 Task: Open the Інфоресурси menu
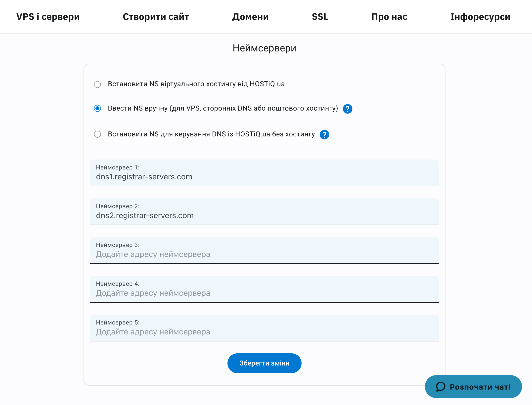480,17
